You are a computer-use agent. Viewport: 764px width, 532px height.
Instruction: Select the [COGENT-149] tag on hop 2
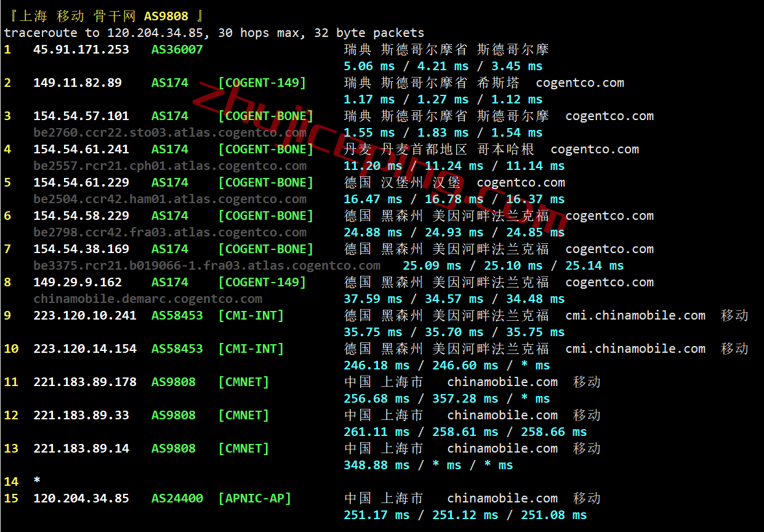[x=262, y=83]
